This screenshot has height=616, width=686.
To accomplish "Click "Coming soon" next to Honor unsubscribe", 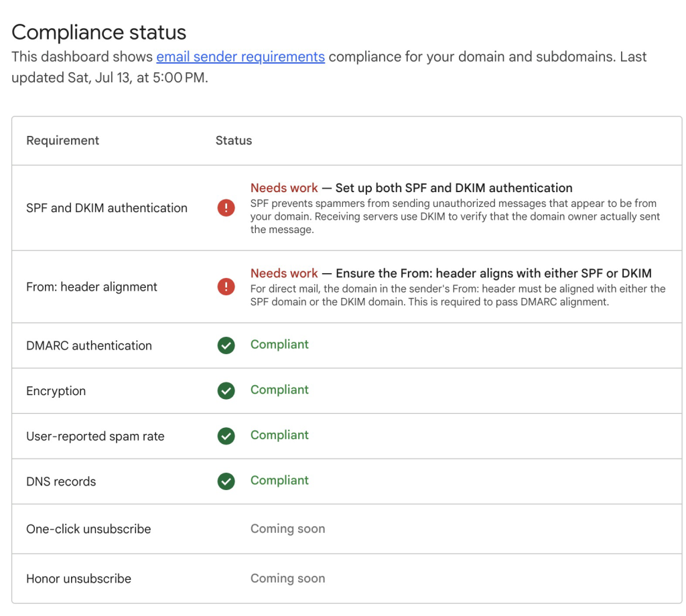I will 287,579.
